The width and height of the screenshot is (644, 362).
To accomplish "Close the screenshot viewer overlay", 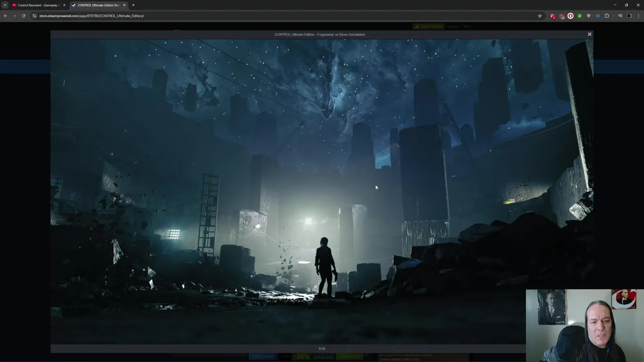I will tap(590, 34).
